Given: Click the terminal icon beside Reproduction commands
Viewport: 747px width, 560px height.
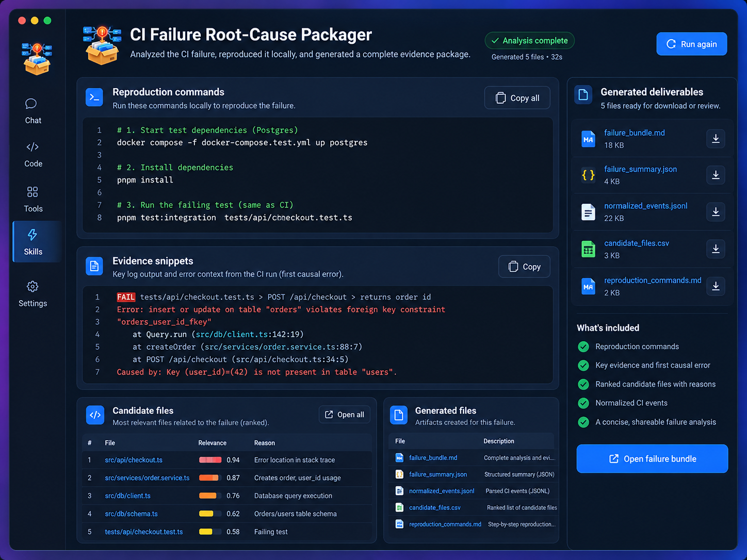Looking at the screenshot, I should coord(94,97).
